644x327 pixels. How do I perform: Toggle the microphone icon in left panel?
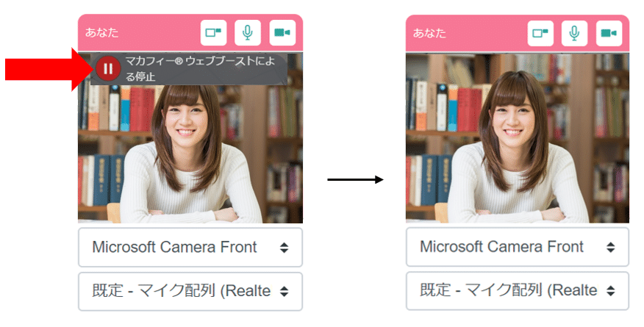[x=247, y=32]
